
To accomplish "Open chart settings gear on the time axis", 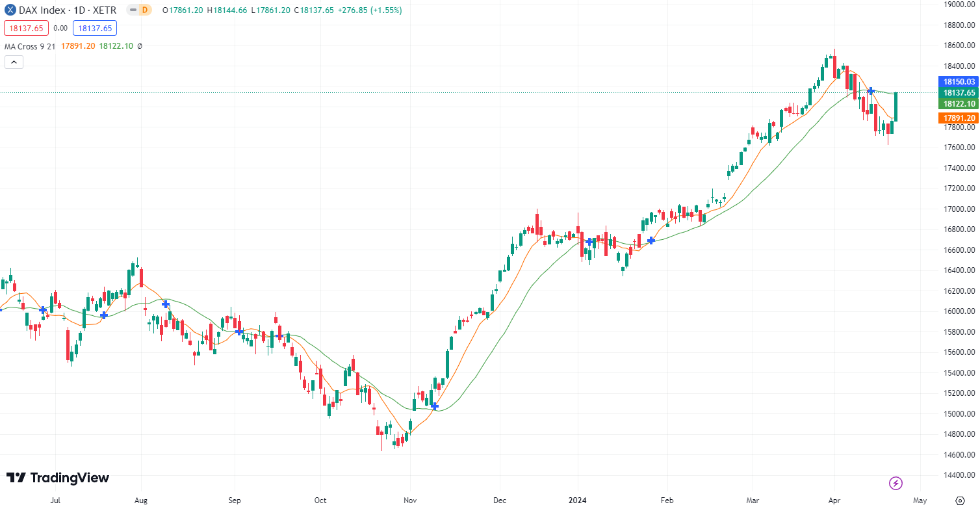I will click(961, 500).
